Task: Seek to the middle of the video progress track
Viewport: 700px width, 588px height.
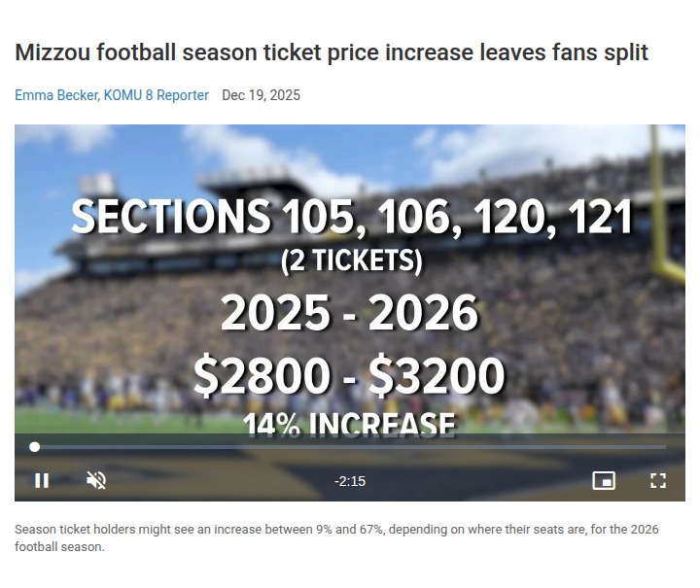Action: [x=350, y=447]
